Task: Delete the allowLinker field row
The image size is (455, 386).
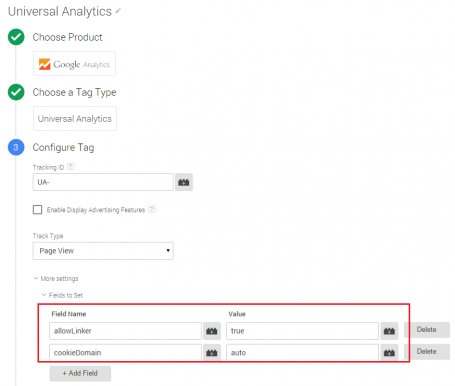Action: pyautogui.click(x=427, y=330)
